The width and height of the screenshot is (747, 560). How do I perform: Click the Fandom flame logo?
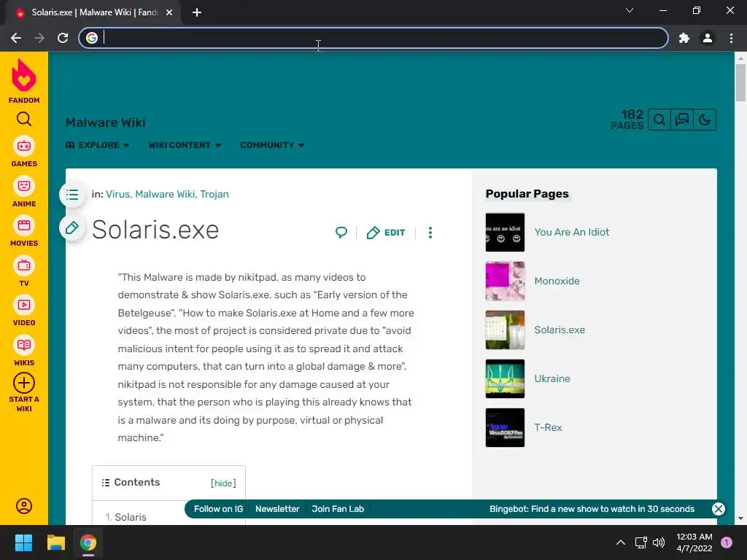pos(24,75)
